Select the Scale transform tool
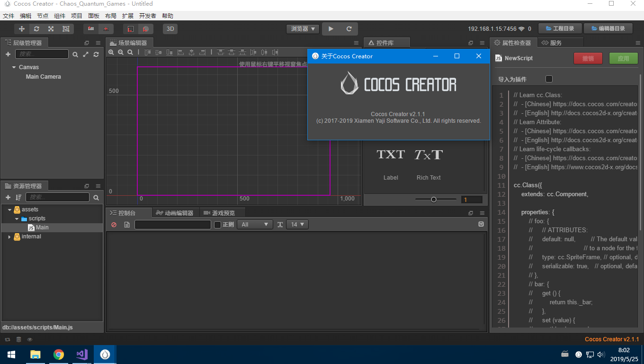Viewport: 644px width, 364px height. coord(51,29)
